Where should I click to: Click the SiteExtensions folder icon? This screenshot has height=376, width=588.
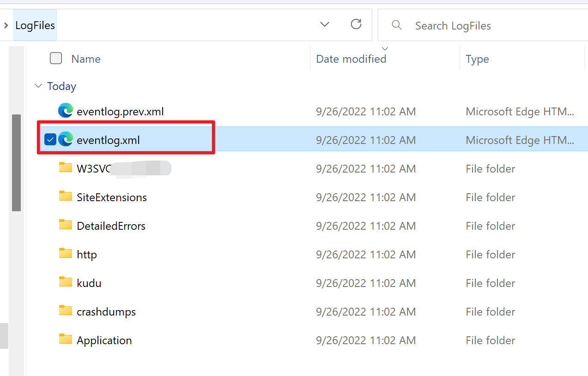pyautogui.click(x=66, y=197)
